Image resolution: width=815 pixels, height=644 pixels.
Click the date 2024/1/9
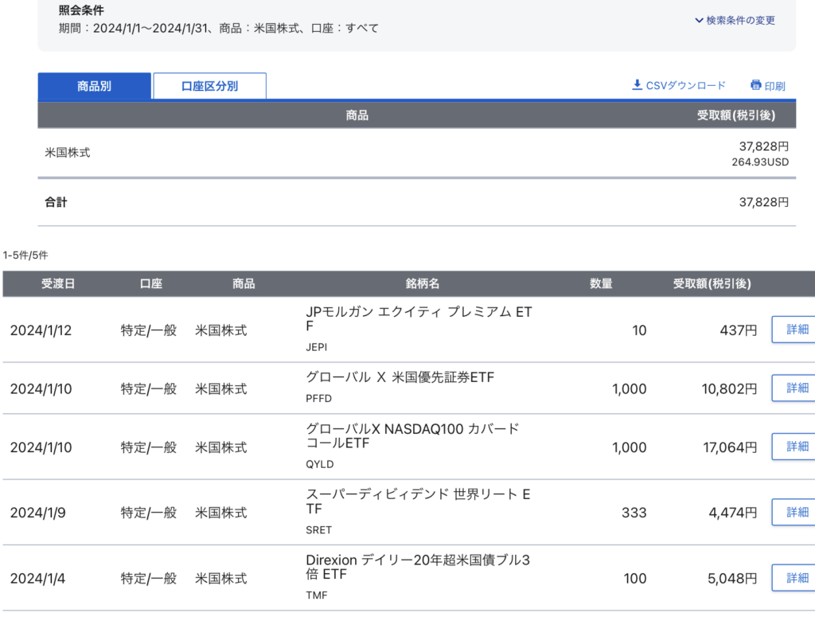(38, 513)
